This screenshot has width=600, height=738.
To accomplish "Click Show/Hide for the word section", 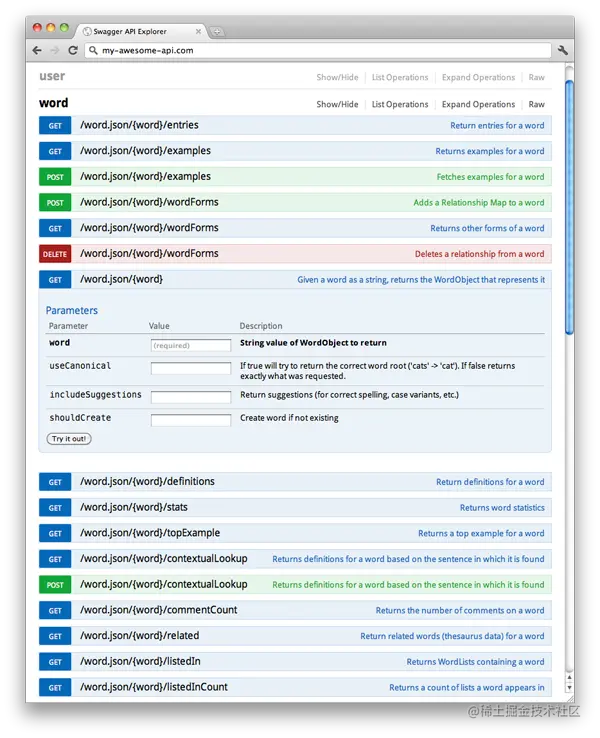I will 337,104.
